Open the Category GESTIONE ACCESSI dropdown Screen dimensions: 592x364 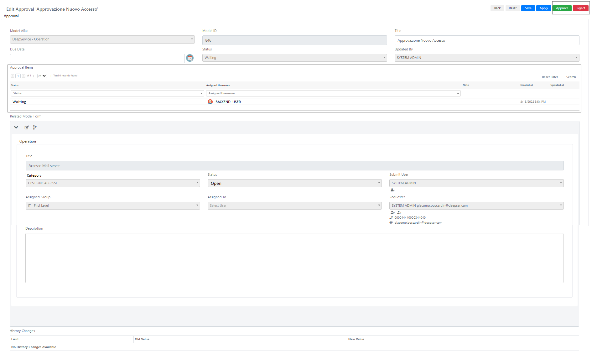click(x=113, y=183)
